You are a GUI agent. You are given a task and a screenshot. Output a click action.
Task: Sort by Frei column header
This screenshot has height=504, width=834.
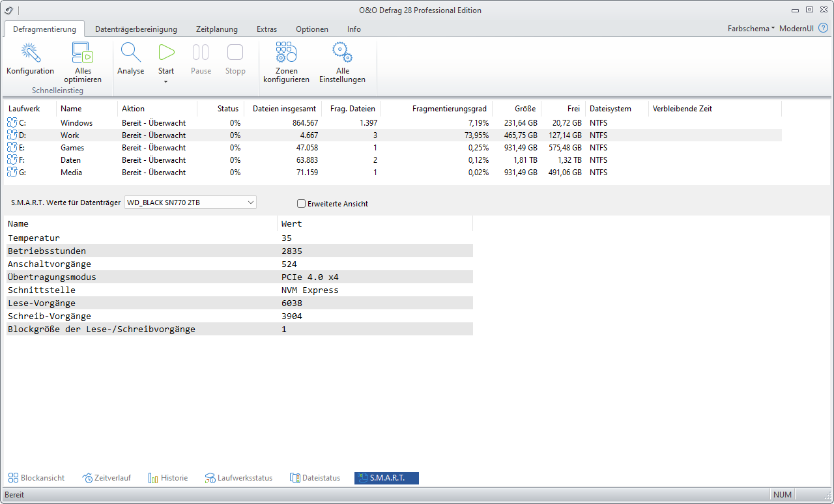pyautogui.click(x=563, y=109)
